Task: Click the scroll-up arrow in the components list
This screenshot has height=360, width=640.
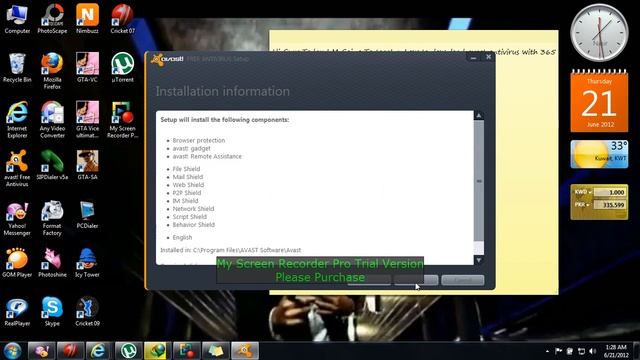Action: pyautogui.click(x=479, y=116)
